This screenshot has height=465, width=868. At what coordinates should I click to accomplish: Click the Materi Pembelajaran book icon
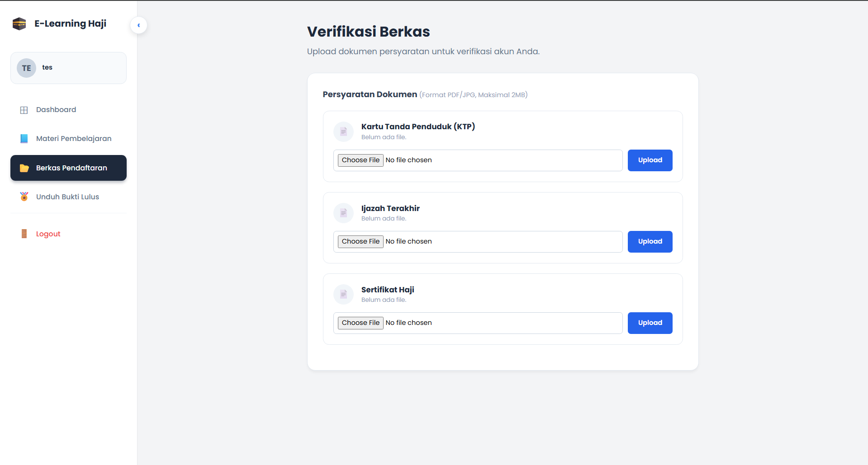pyautogui.click(x=24, y=139)
